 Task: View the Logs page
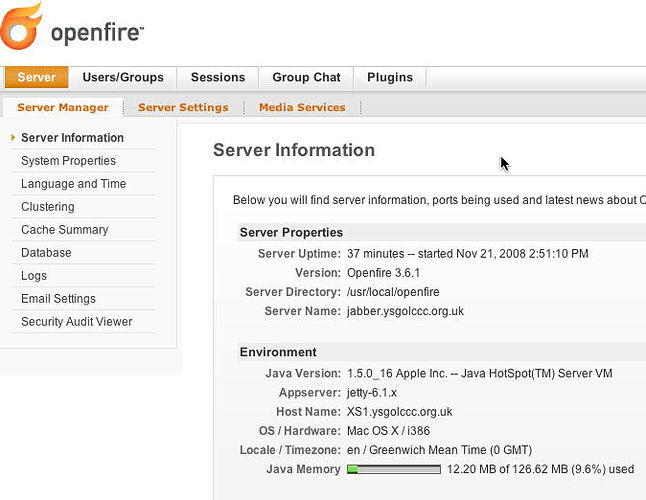[34, 276]
